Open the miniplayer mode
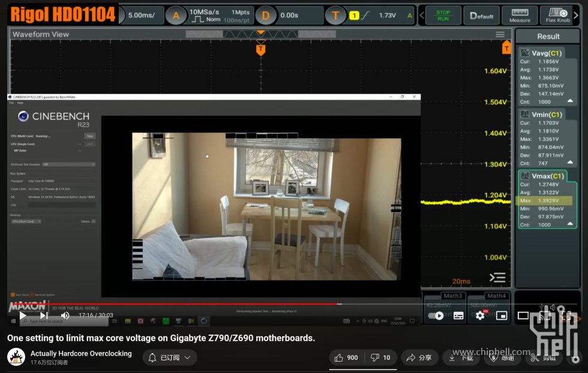Image resolution: width=588 pixels, height=373 pixels. pyautogui.click(x=502, y=315)
